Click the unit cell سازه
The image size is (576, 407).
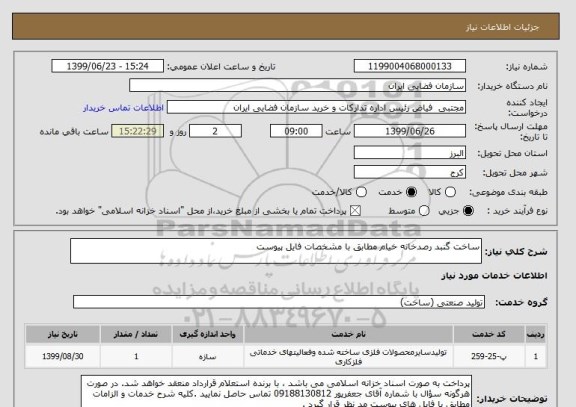point(208,356)
